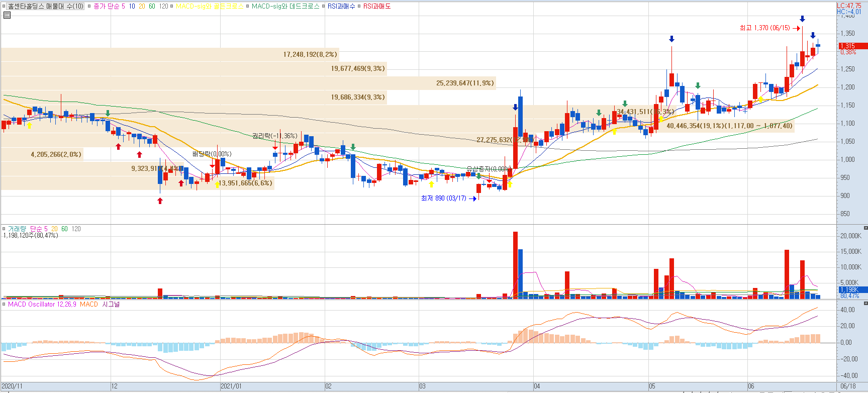The height and width of the screenshot is (393, 868).
Task: Click the 거래량 volume legend label
Action: click(17, 229)
